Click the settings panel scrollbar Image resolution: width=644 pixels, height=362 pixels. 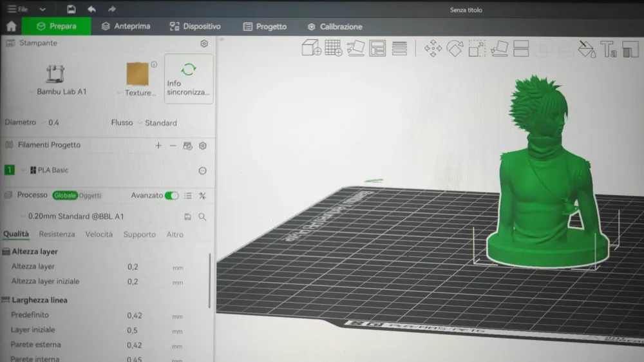pos(209,281)
